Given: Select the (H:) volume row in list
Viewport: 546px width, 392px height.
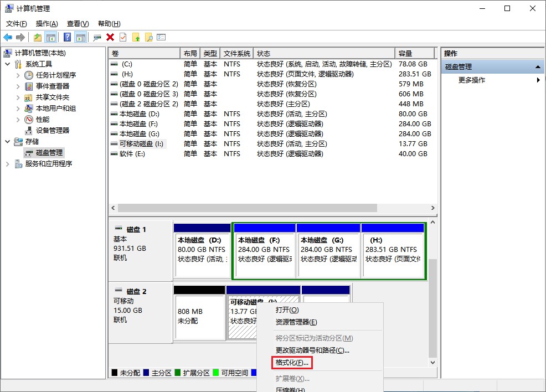Looking at the screenshot, I should point(272,74).
